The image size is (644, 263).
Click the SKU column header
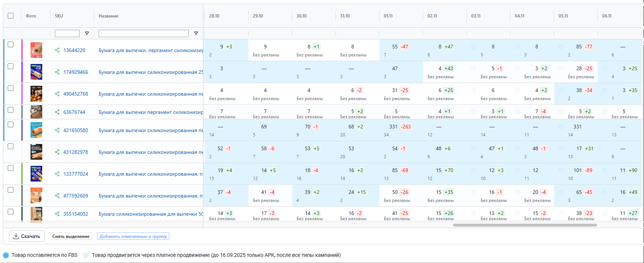click(59, 16)
